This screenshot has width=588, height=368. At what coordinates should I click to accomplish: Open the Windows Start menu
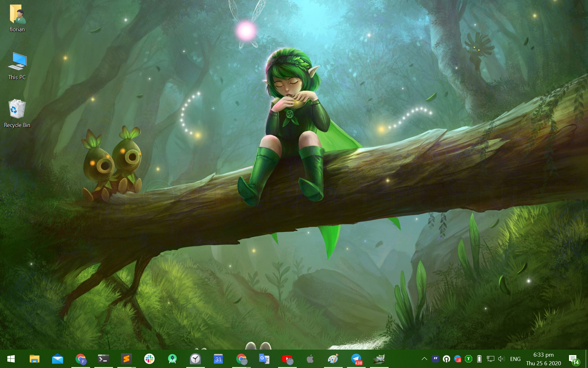click(11, 359)
